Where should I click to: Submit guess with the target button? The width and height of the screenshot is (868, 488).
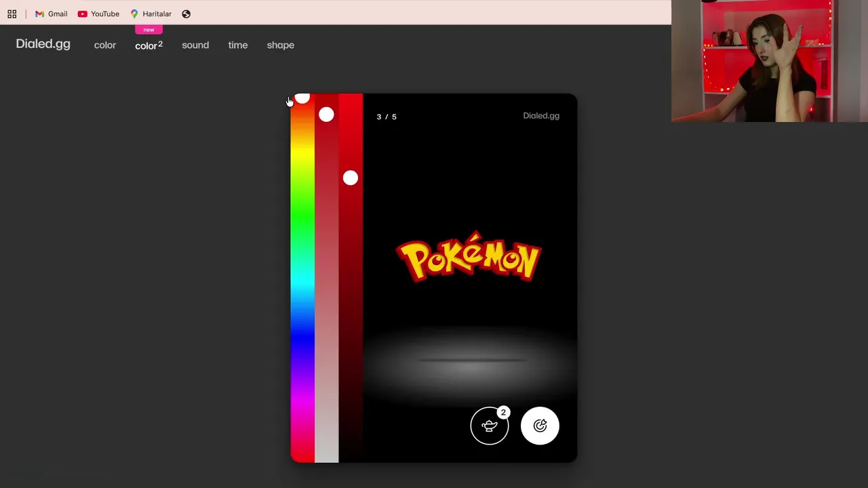540,426
